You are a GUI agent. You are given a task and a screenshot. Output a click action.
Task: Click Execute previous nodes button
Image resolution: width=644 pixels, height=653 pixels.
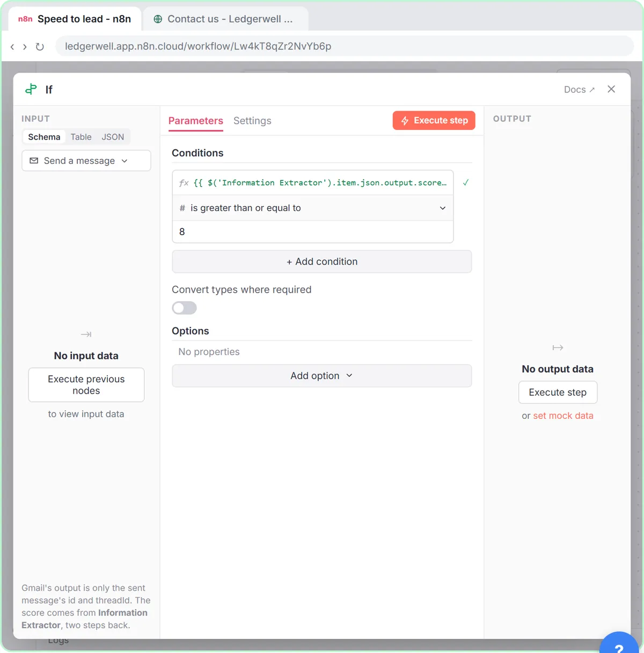pos(86,385)
